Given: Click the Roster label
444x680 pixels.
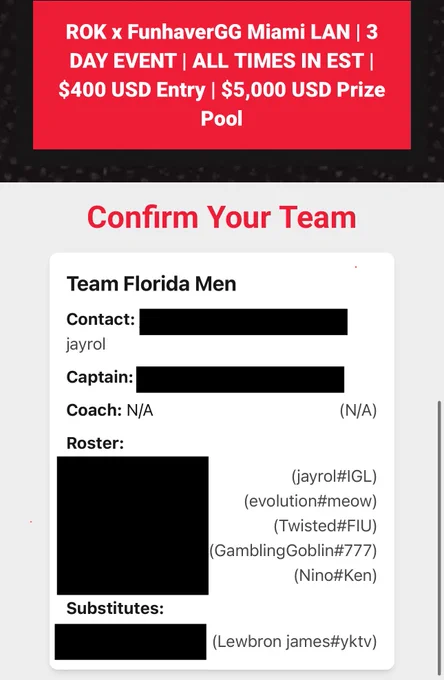Looking at the screenshot, I should click(x=95, y=443).
